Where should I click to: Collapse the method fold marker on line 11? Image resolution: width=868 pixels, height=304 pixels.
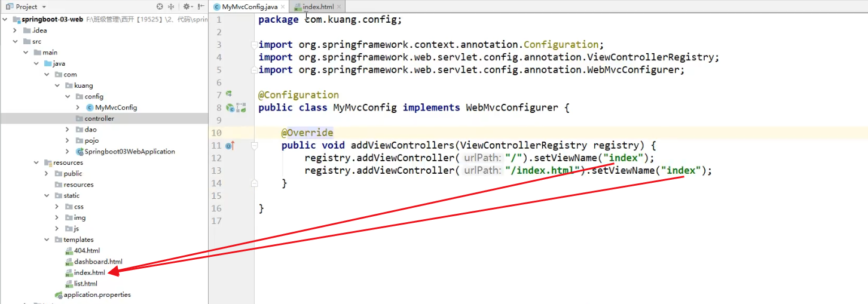[254, 145]
